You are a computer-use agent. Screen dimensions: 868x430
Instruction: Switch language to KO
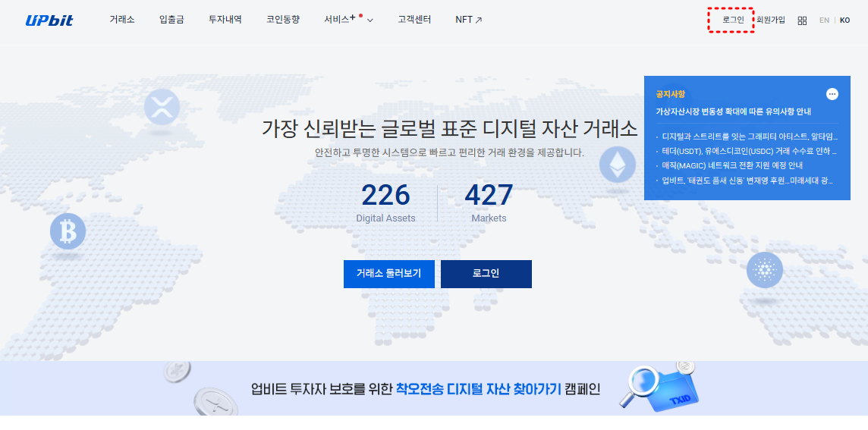(844, 20)
